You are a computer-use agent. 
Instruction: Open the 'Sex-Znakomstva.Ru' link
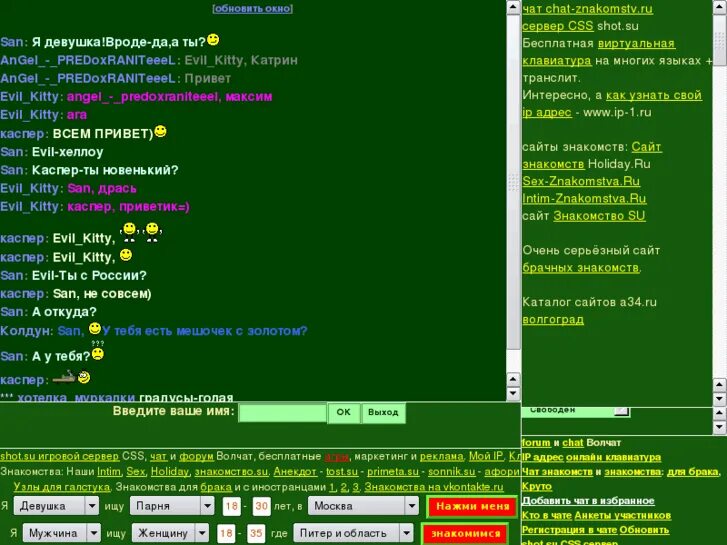[581, 181]
